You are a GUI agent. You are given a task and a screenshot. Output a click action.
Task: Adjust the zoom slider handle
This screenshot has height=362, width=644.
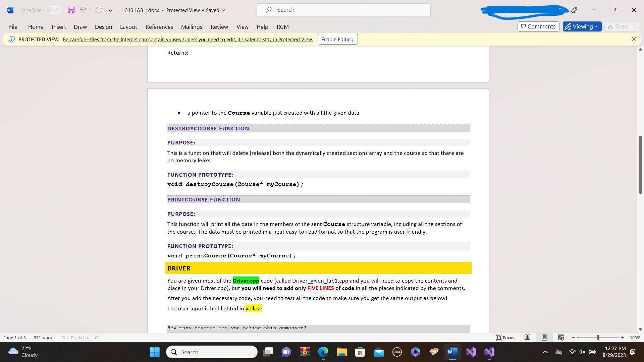click(598, 338)
